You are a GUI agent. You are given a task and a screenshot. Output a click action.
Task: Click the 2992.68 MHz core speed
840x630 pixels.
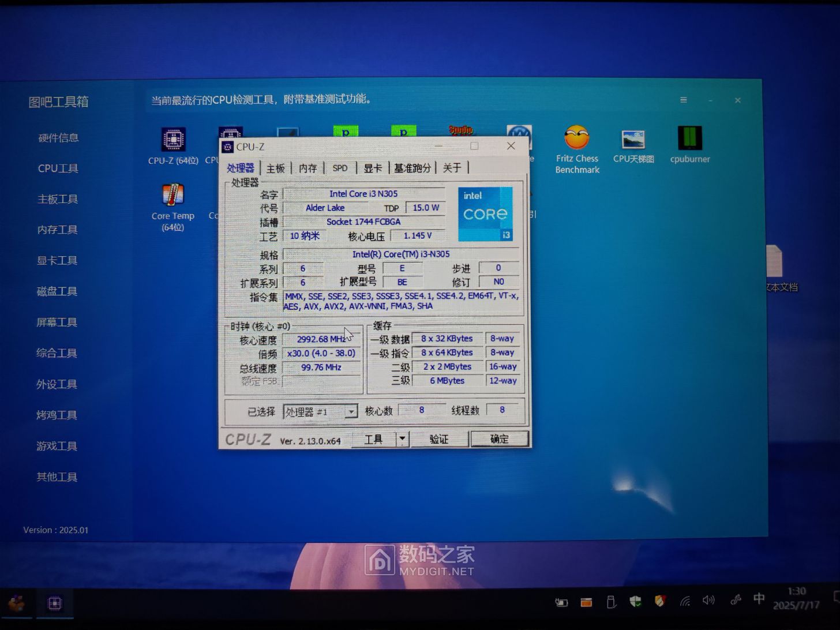(321, 339)
